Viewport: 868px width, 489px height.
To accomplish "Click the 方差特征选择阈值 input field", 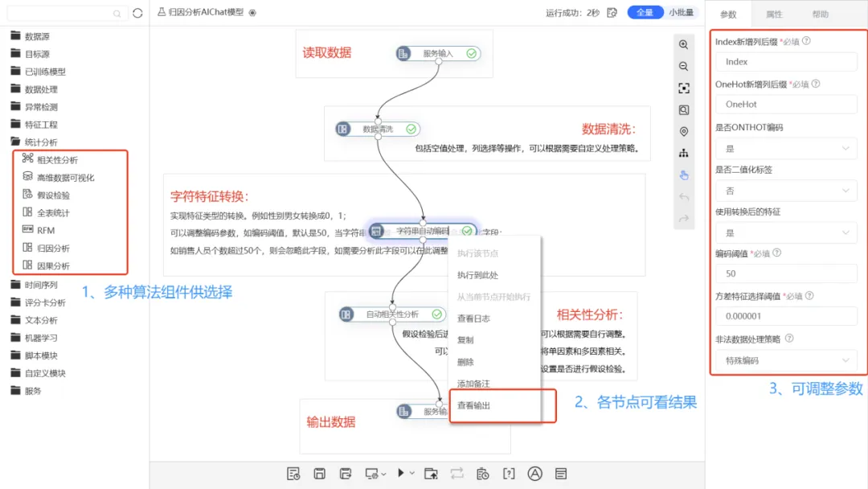I will coord(786,316).
